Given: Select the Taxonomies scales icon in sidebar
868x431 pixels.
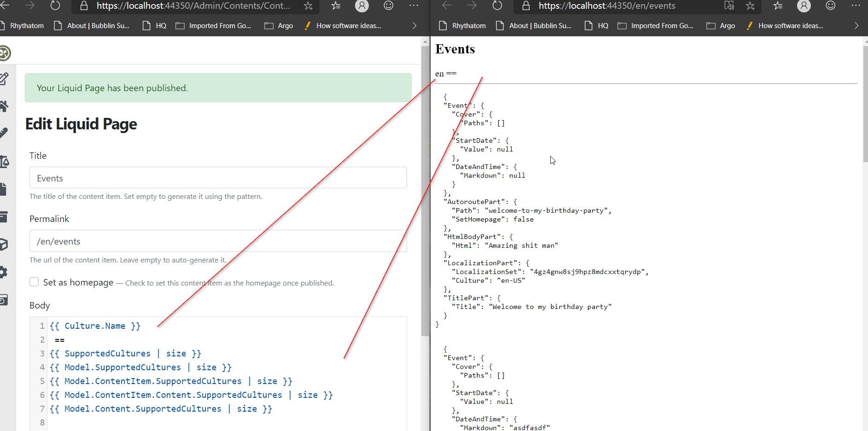Looking at the screenshot, I should click(x=5, y=162).
